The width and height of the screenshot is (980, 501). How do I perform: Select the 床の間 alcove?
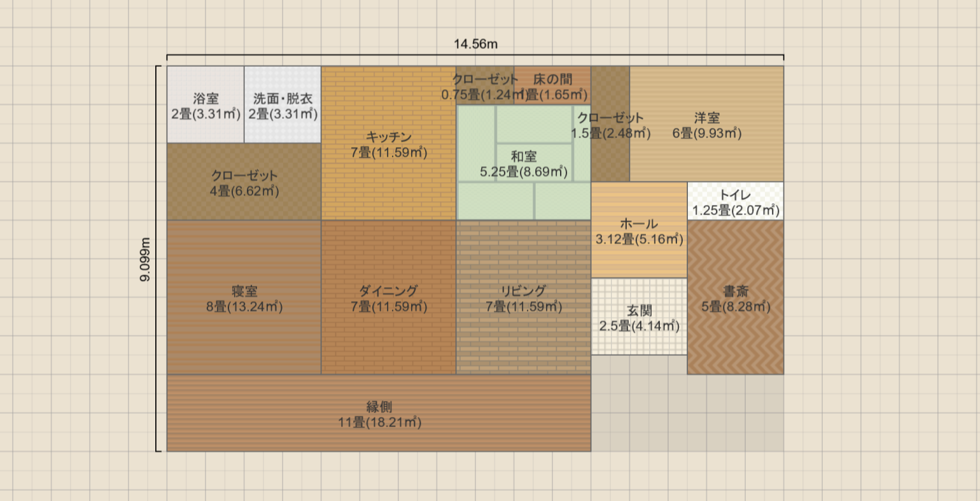552,86
